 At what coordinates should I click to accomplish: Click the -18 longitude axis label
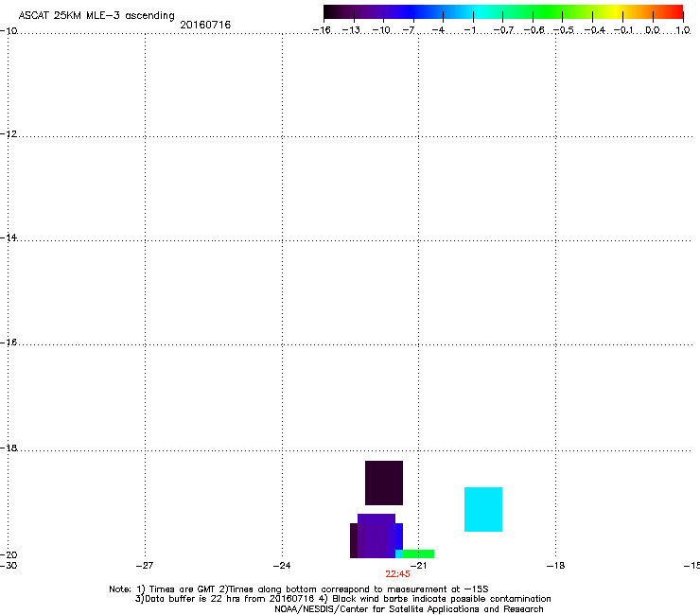coord(555,566)
